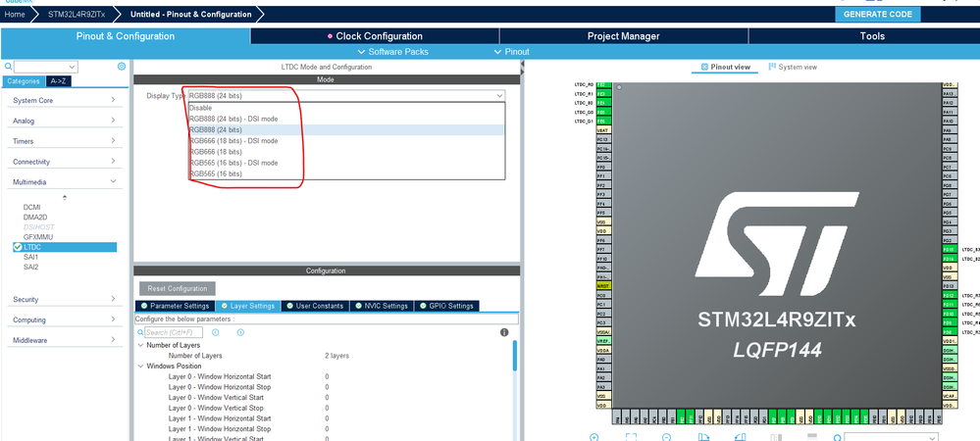This screenshot has width=980, height=441.
Task: Switch to System view
Action: pyautogui.click(x=793, y=67)
